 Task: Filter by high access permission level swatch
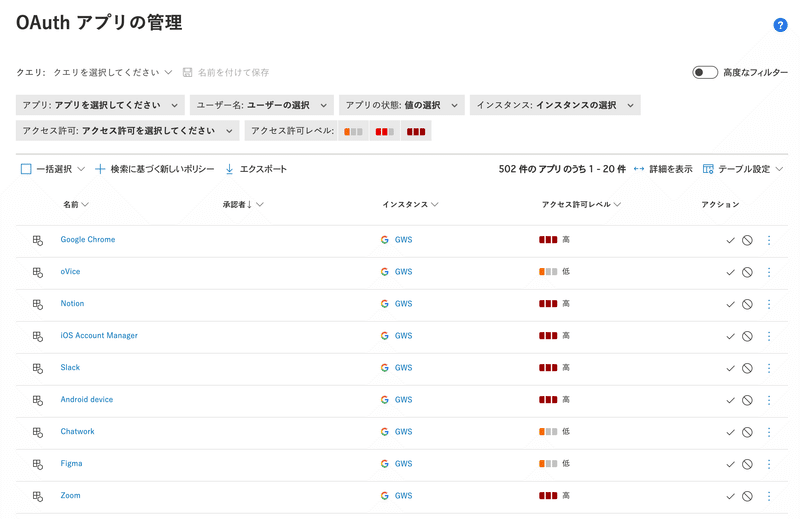click(x=416, y=132)
